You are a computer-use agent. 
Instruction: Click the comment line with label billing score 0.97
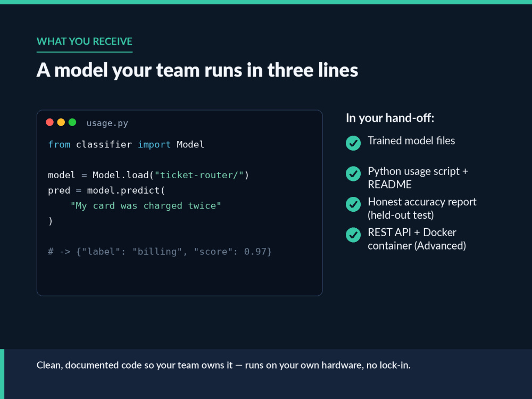click(x=160, y=252)
